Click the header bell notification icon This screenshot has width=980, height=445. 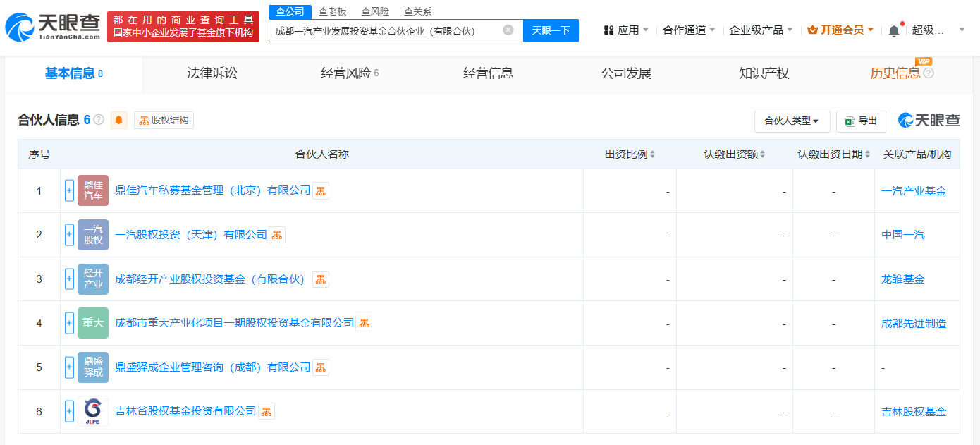coord(894,30)
